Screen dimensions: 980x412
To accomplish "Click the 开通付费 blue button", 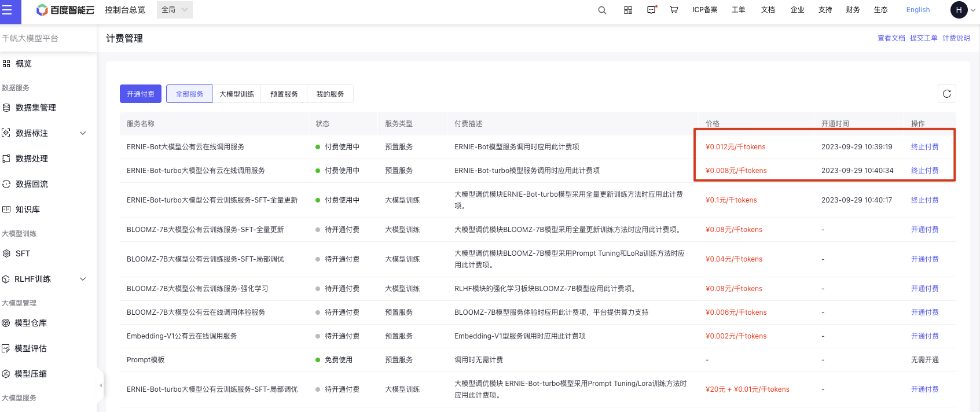I will pyautogui.click(x=141, y=94).
